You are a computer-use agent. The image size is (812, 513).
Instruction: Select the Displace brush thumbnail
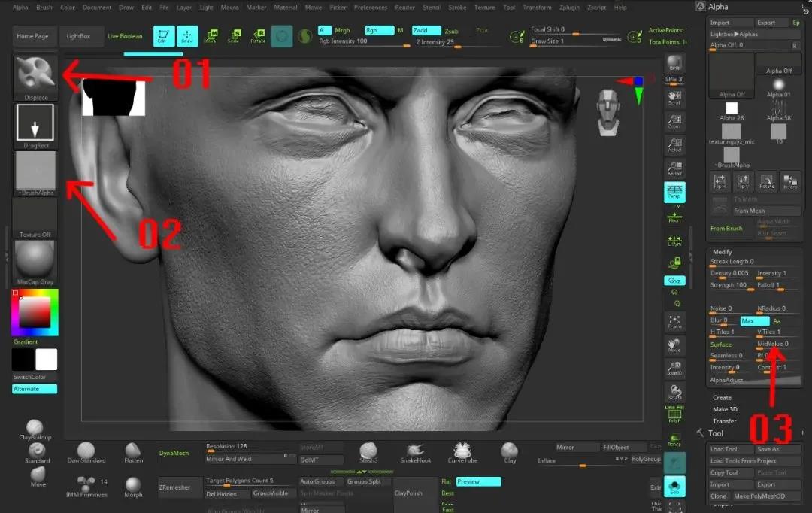35,77
